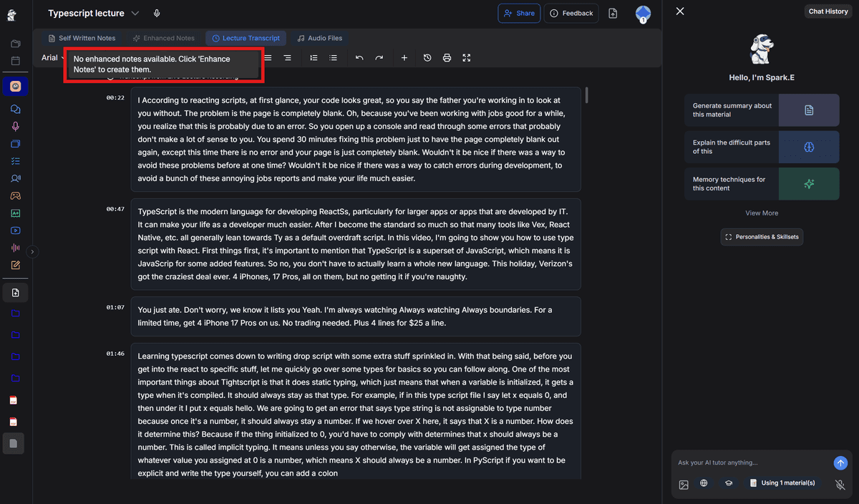Click the Spark.E robot dog avatar

pos(762,49)
